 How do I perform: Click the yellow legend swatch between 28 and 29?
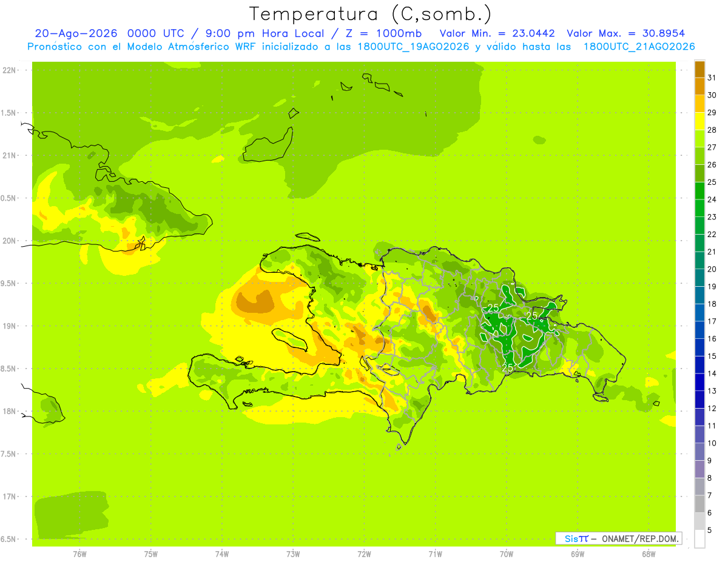coord(699,121)
